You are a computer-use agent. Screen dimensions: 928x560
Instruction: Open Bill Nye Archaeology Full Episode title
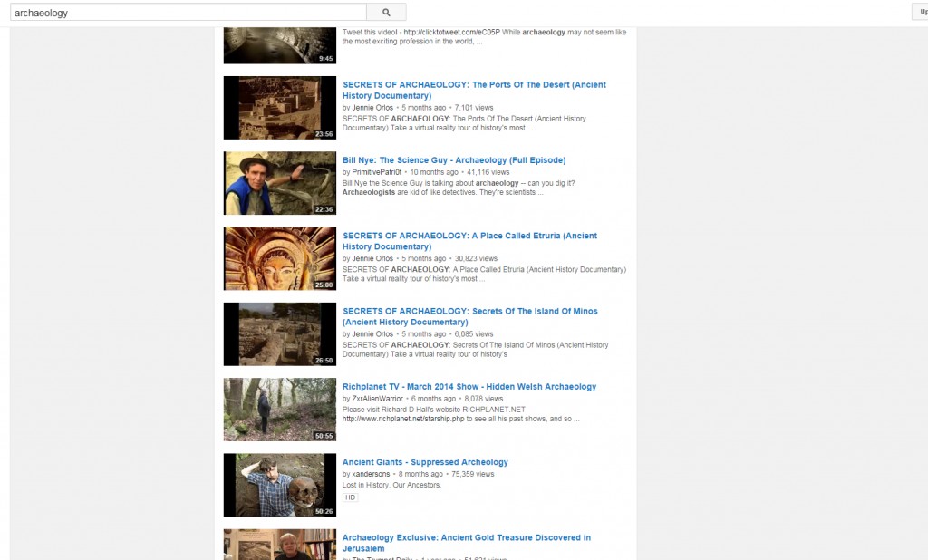click(x=454, y=160)
